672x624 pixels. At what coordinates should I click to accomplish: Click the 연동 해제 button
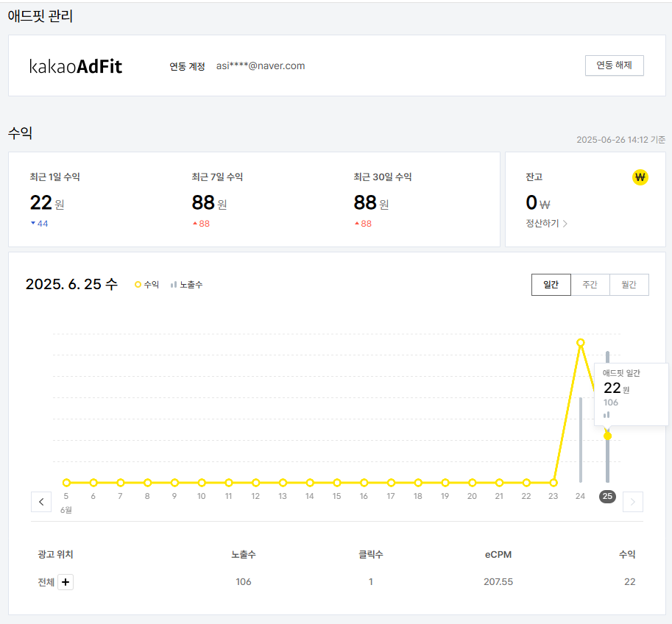(614, 65)
